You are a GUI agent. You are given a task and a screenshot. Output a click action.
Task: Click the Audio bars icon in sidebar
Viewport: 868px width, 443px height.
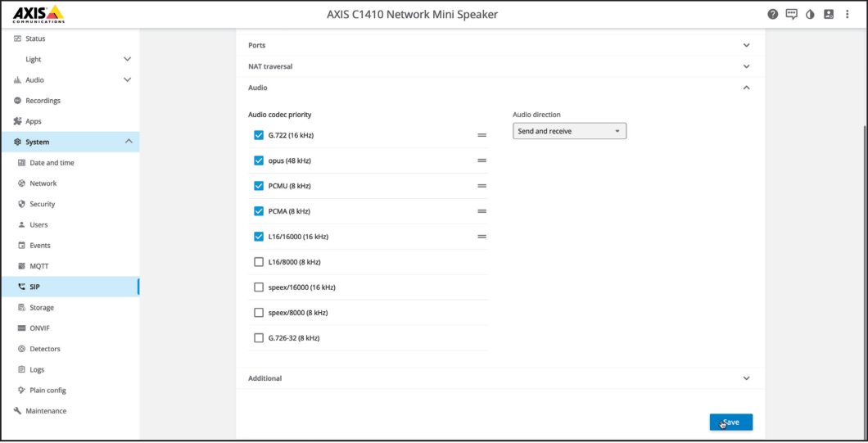17,79
